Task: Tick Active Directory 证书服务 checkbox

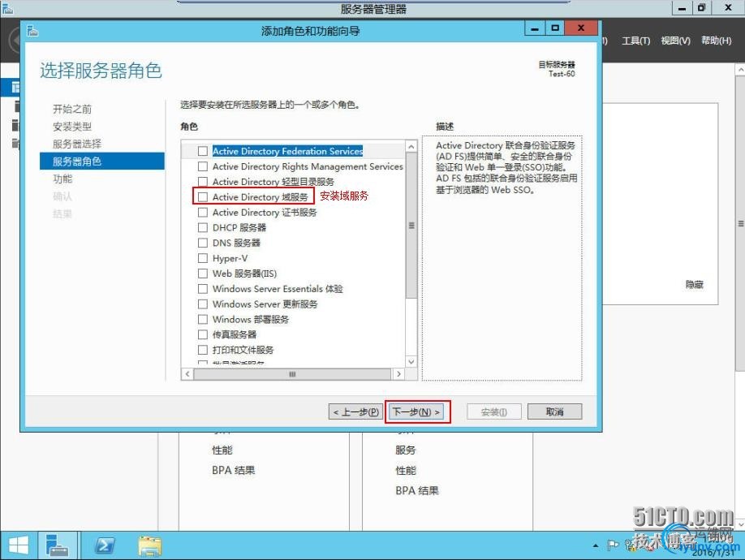Action: [x=203, y=212]
